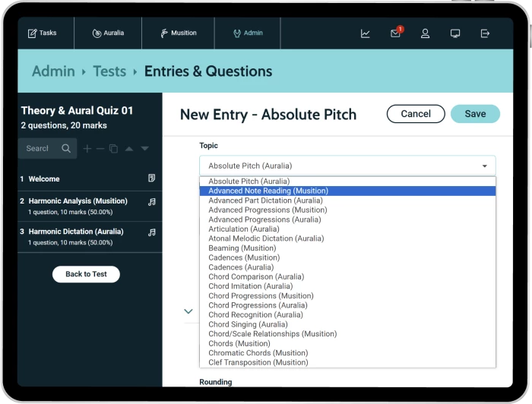Click the logout icon in top bar
The image size is (532, 404).
click(x=485, y=33)
